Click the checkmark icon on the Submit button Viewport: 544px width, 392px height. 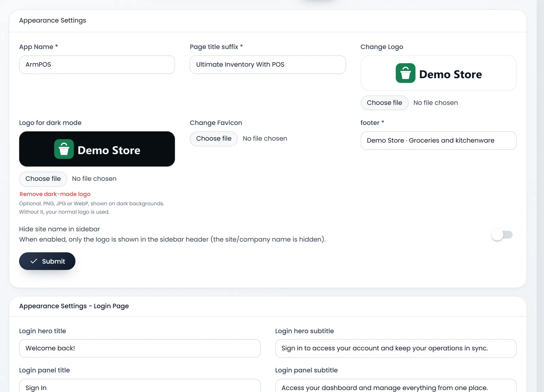(x=34, y=261)
